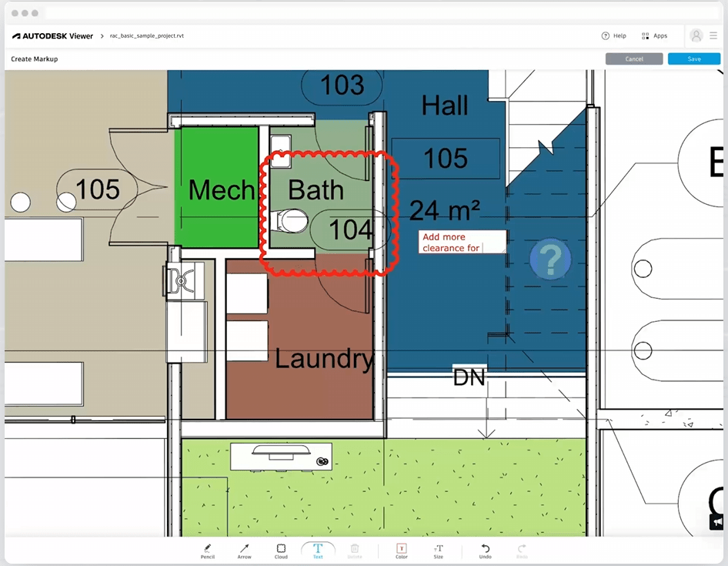728x566 pixels.
Task: Click the blue question mark bubble
Action: coord(550,259)
